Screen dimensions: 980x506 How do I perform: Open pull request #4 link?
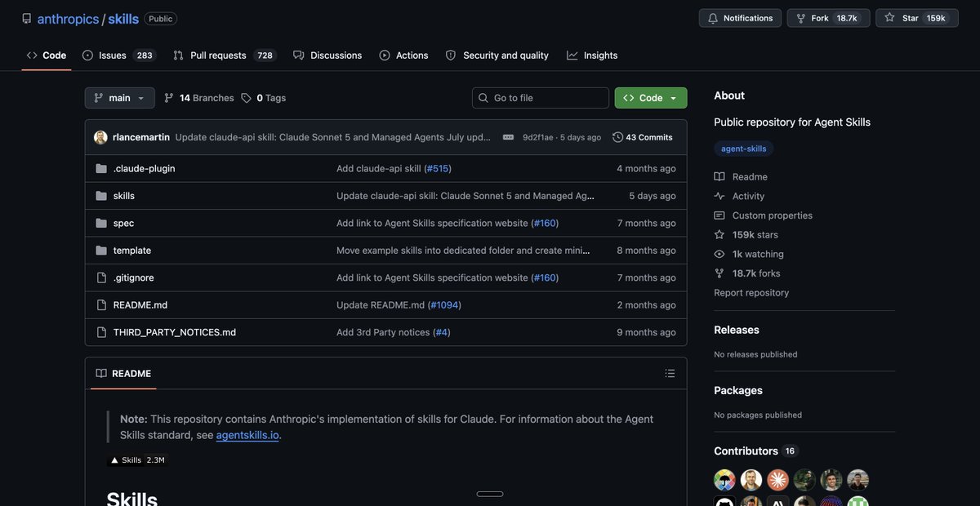[442, 332]
